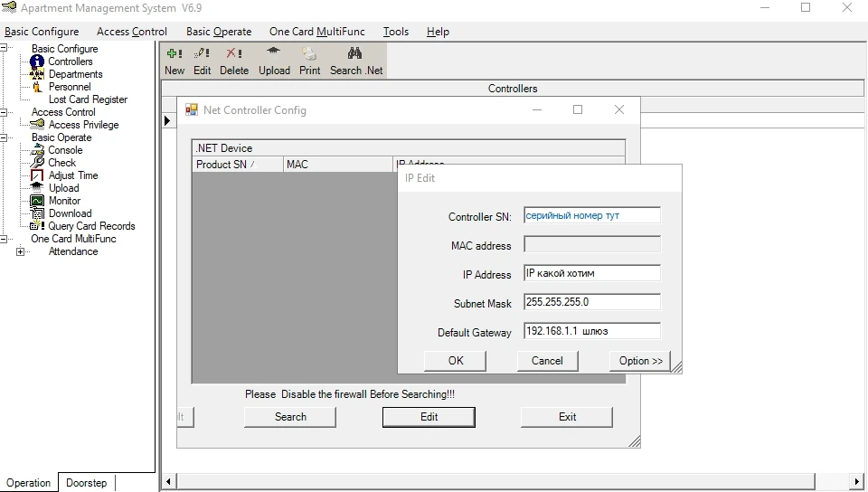Open Check in the sidebar tree
Image resolution: width=868 pixels, height=492 pixels.
pyautogui.click(x=62, y=163)
